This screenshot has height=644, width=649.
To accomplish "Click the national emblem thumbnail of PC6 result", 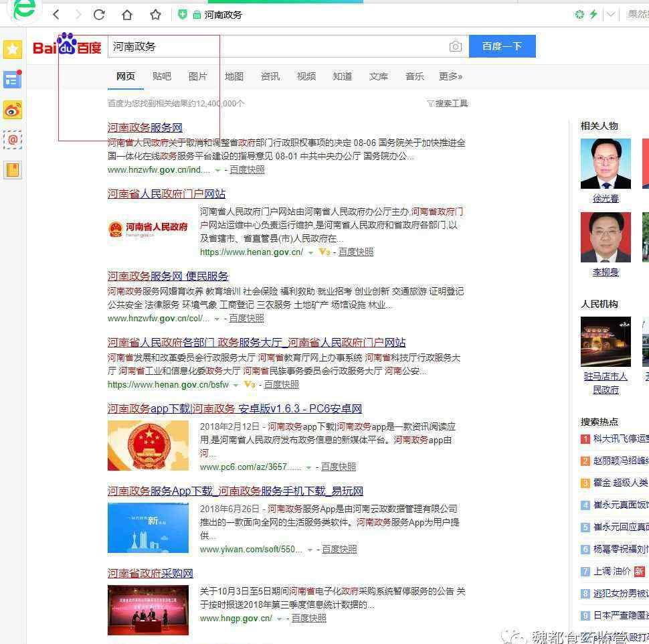I will pyautogui.click(x=148, y=446).
